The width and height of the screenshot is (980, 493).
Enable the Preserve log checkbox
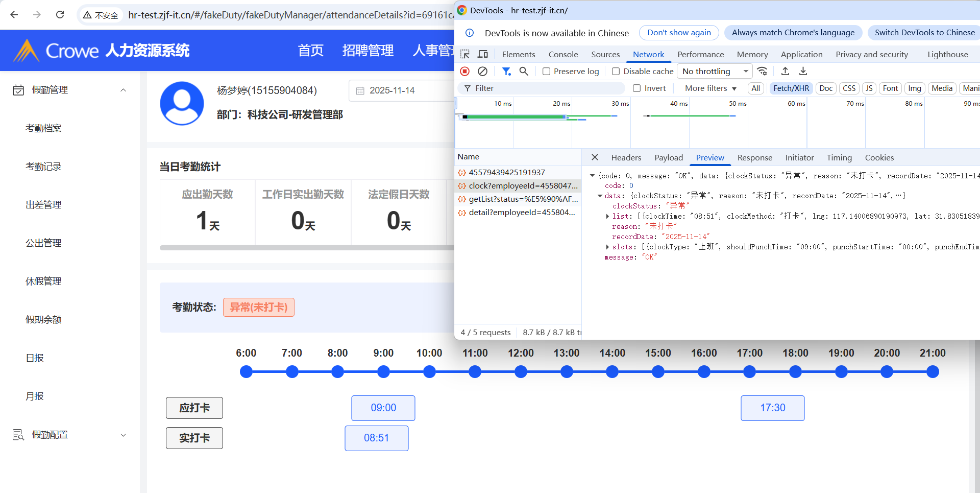pyautogui.click(x=546, y=72)
